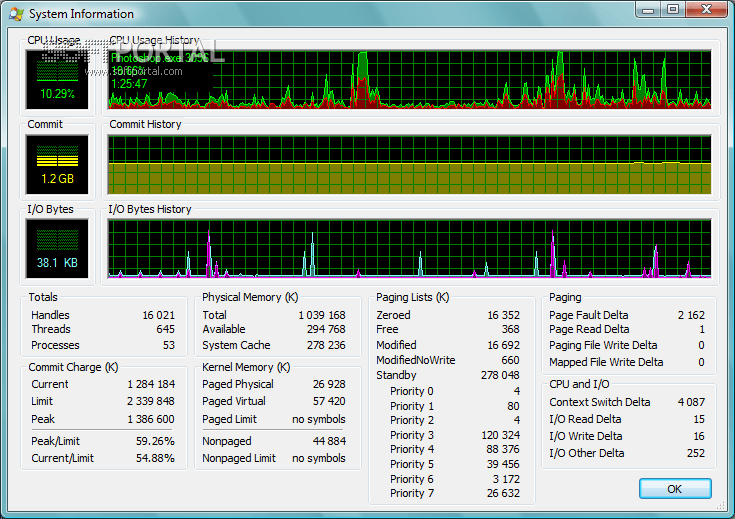The image size is (735, 519).
Task: Click the Current/Limit value 54.88%
Action: (x=155, y=458)
